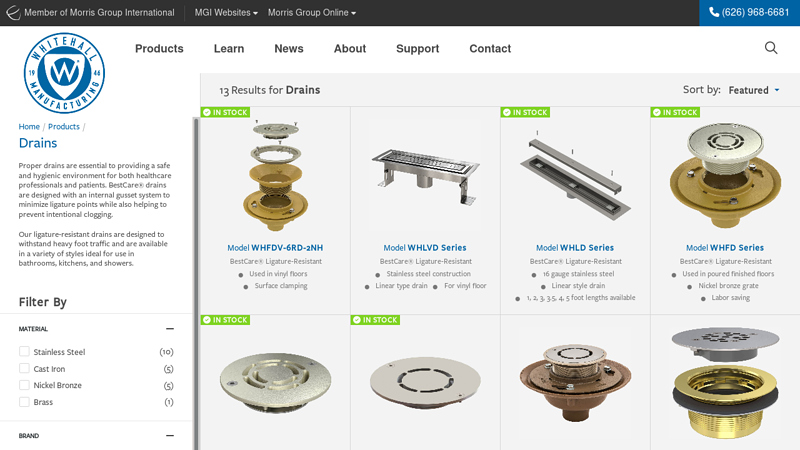This screenshot has height=450, width=800.
Task: Click the '13 Results for Drains' text
Action: point(270,90)
